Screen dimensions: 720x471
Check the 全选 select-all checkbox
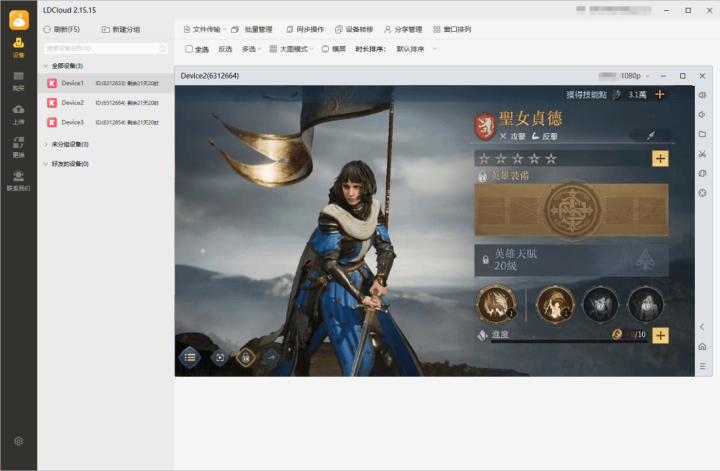point(189,49)
